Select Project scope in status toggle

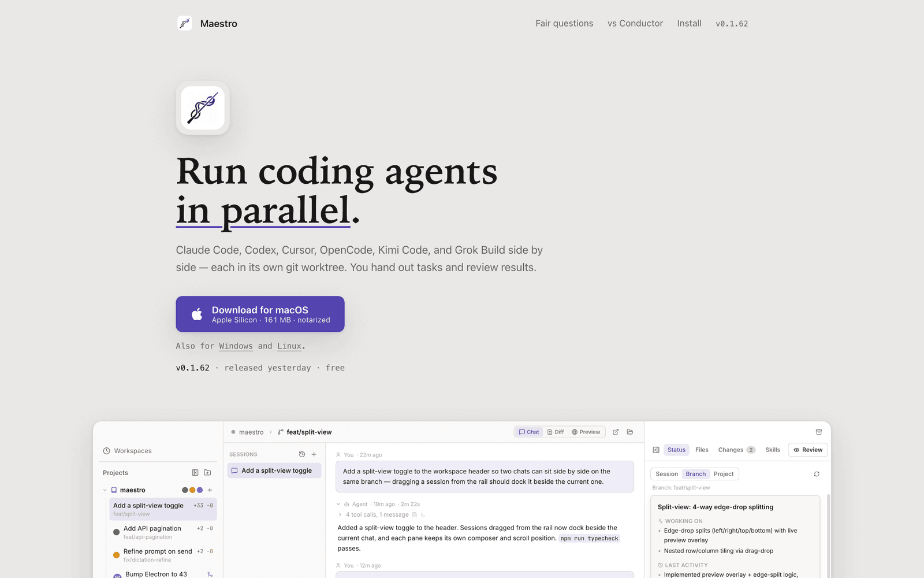pos(724,474)
